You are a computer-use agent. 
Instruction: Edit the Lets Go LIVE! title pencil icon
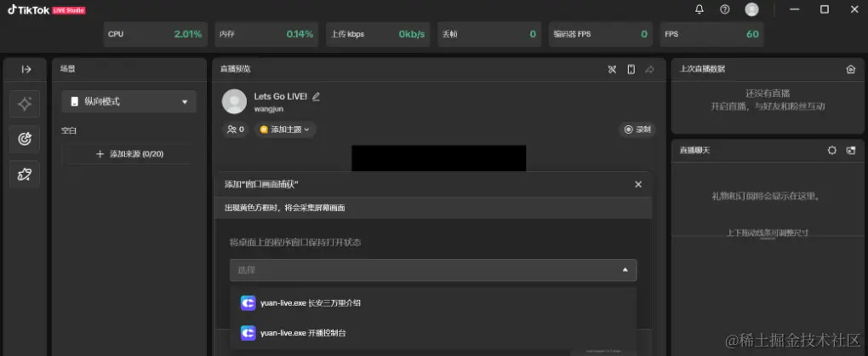[x=316, y=96]
